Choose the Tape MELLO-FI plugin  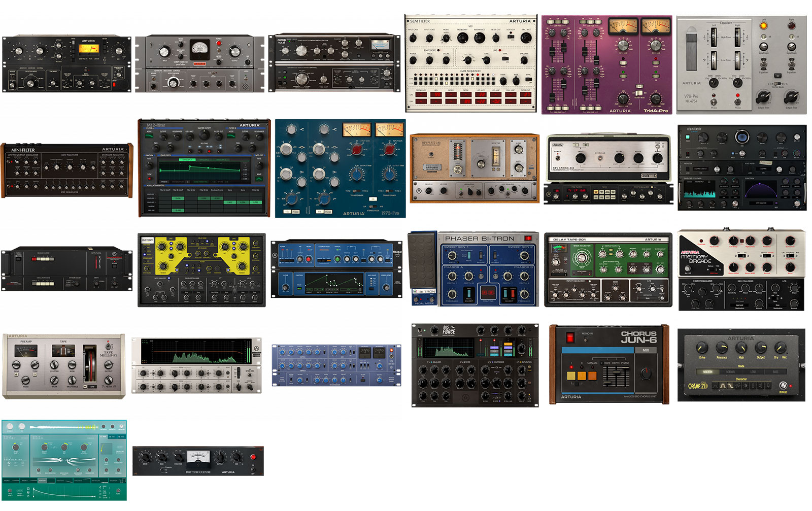coord(63,366)
